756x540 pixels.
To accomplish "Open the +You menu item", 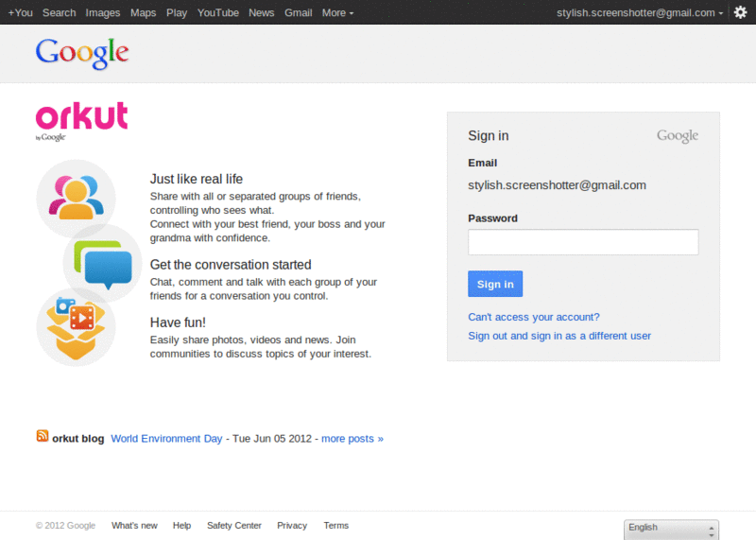I will (x=20, y=13).
